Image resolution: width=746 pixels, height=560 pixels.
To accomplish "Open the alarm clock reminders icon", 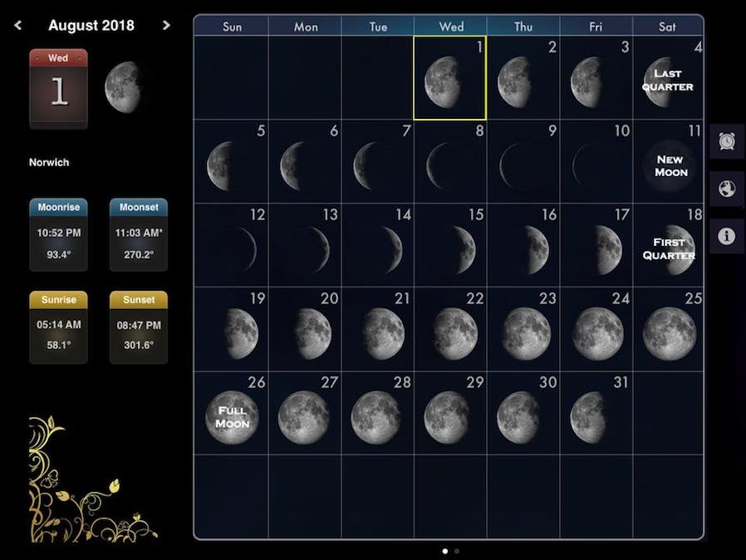I will pos(727,141).
